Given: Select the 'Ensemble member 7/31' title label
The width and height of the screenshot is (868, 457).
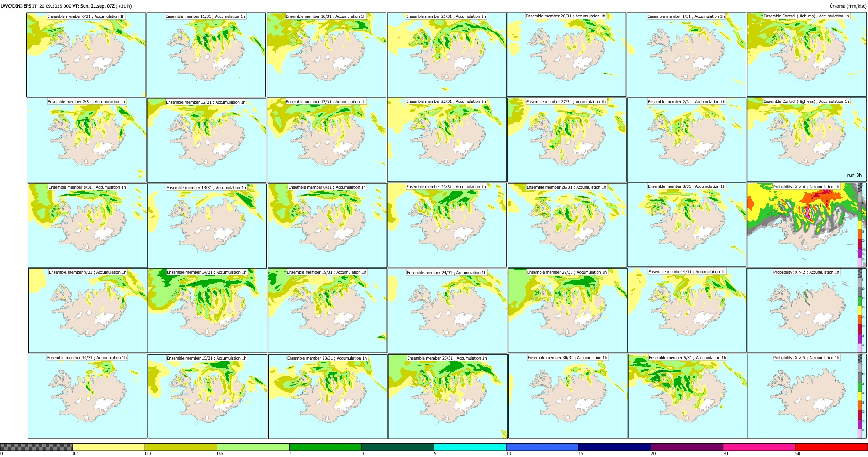Looking at the screenshot, I should [x=86, y=102].
